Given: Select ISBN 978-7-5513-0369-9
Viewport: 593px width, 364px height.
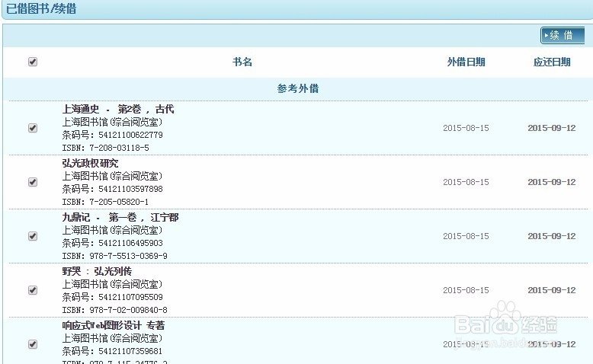Looking at the screenshot, I should point(128,256).
